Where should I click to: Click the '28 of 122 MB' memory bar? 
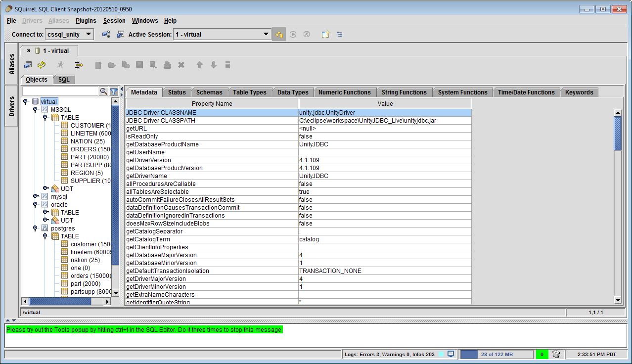(497, 354)
